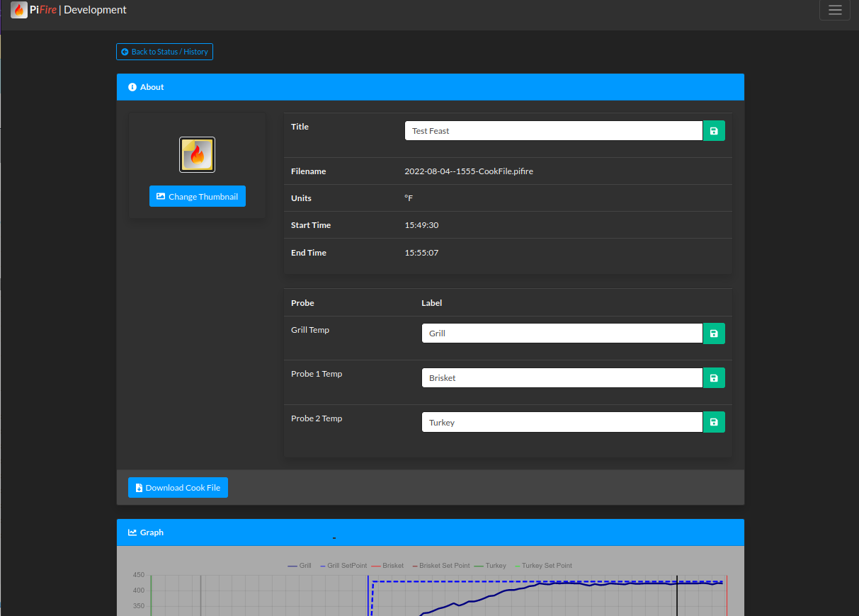Screen dimensions: 859x616
Task: Save the Turkey label with the green icon
Action: (714, 423)
